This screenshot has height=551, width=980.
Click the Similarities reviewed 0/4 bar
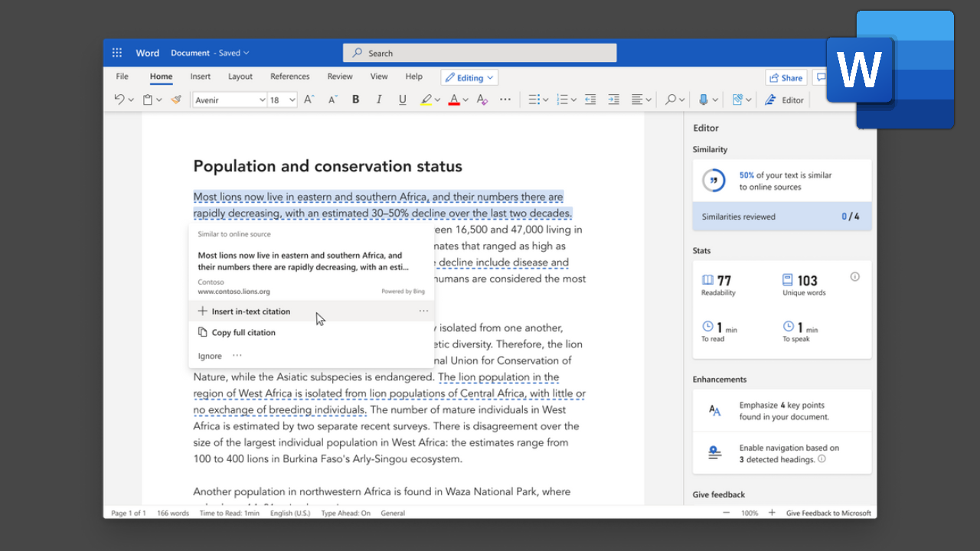pos(782,217)
